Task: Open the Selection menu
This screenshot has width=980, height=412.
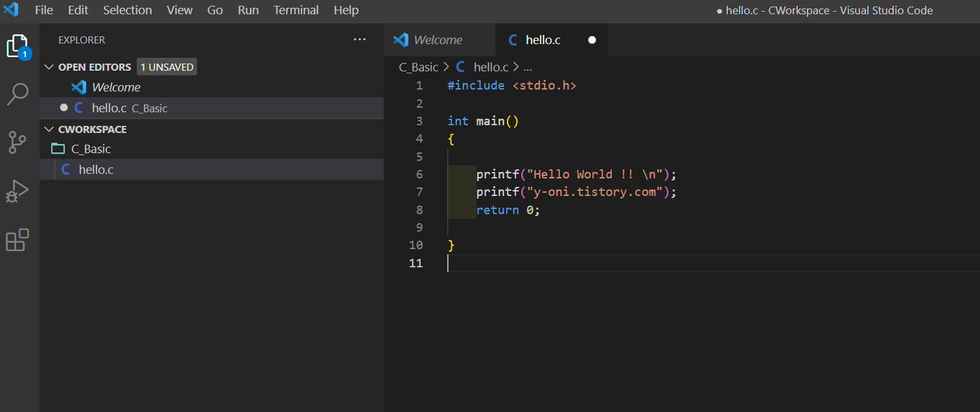Action: pyautogui.click(x=128, y=10)
